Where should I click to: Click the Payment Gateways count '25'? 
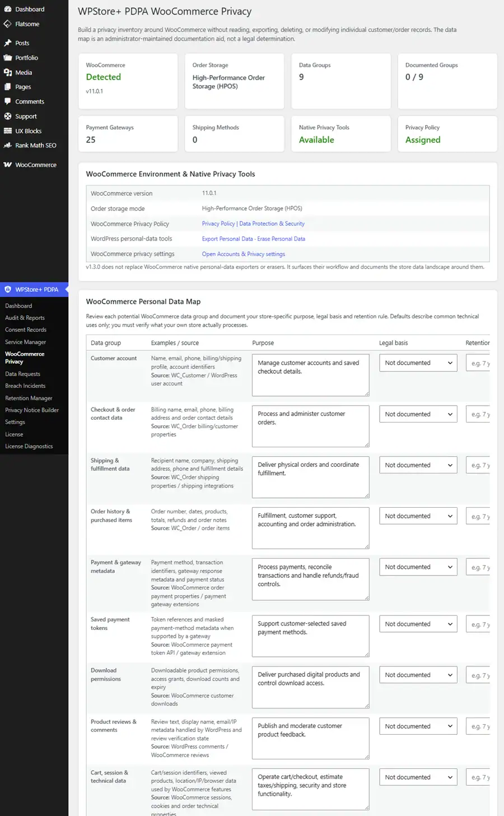pyautogui.click(x=91, y=140)
